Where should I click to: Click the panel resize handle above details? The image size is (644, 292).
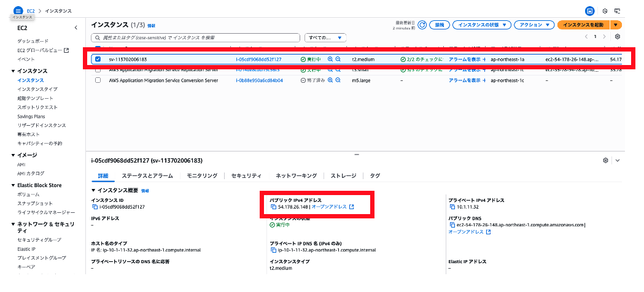coord(357,155)
